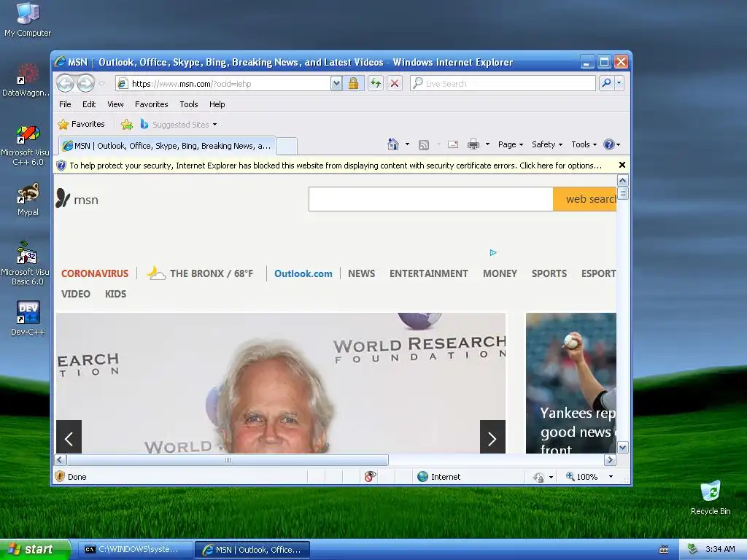Click the New Tab button

tap(287, 146)
